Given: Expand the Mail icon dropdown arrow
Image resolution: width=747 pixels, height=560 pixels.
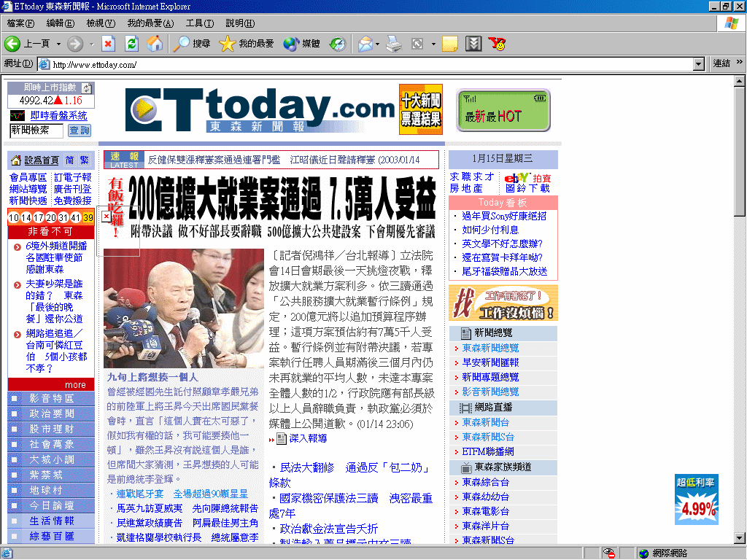Looking at the screenshot, I should pos(377,44).
